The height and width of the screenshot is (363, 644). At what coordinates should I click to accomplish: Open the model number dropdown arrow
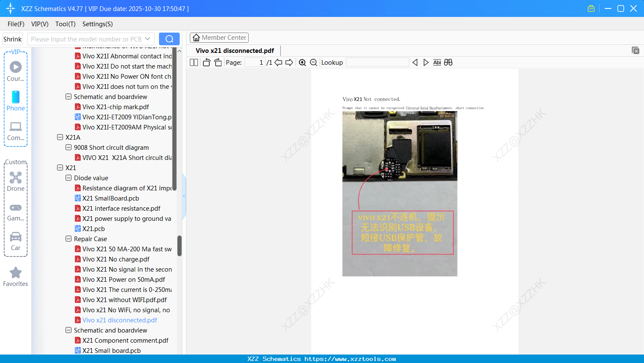pyautogui.click(x=147, y=38)
